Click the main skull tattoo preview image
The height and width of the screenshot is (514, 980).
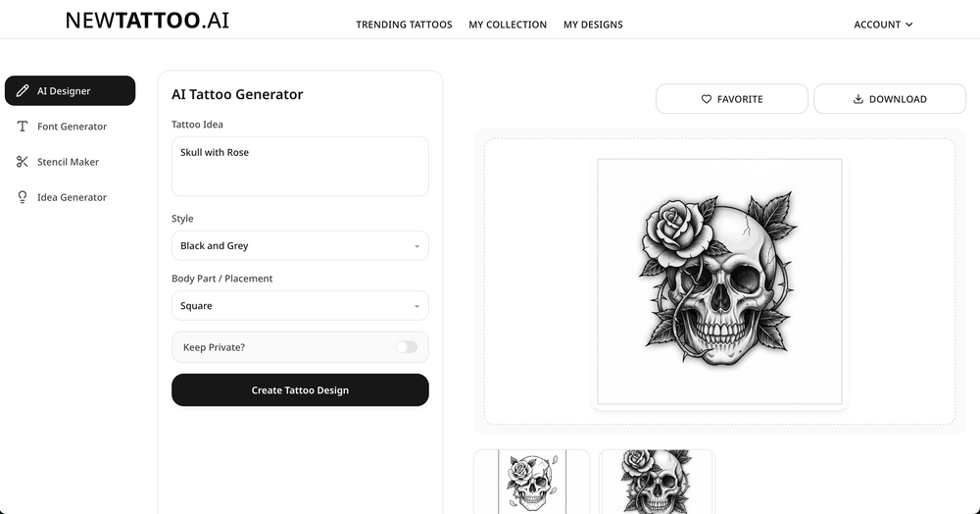point(719,281)
